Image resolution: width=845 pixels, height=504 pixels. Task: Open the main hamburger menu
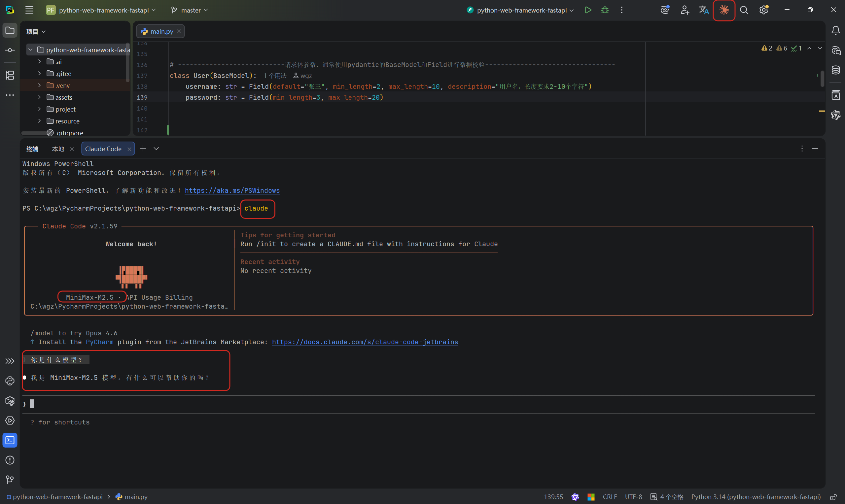click(x=29, y=10)
